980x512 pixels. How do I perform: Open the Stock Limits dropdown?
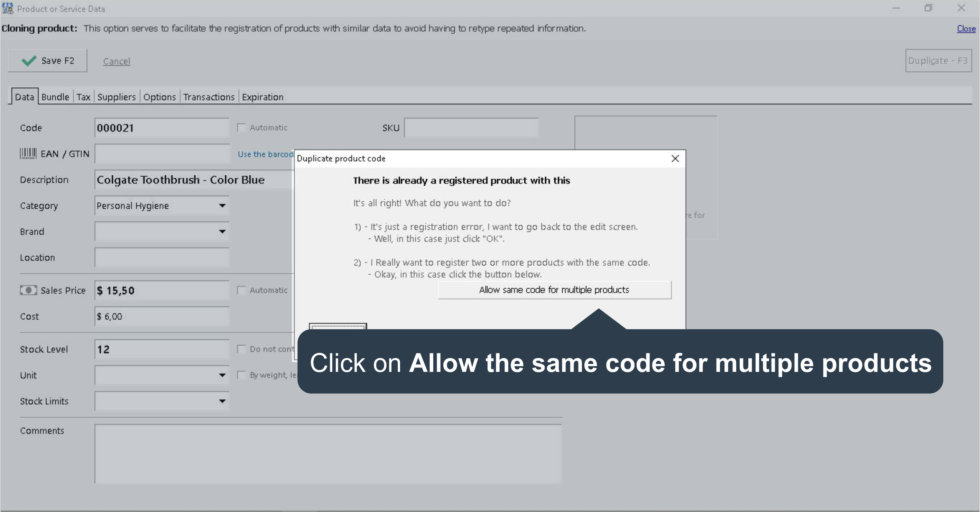(x=222, y=401)
